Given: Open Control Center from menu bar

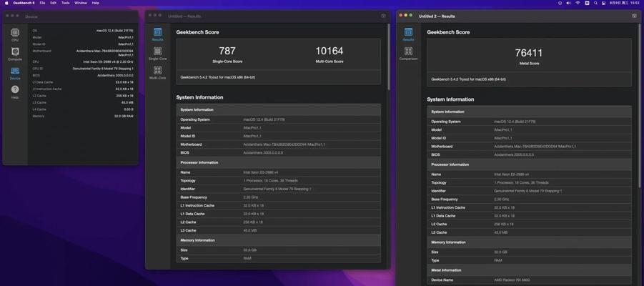Looking at the screenshot, I should pos(604,3).
